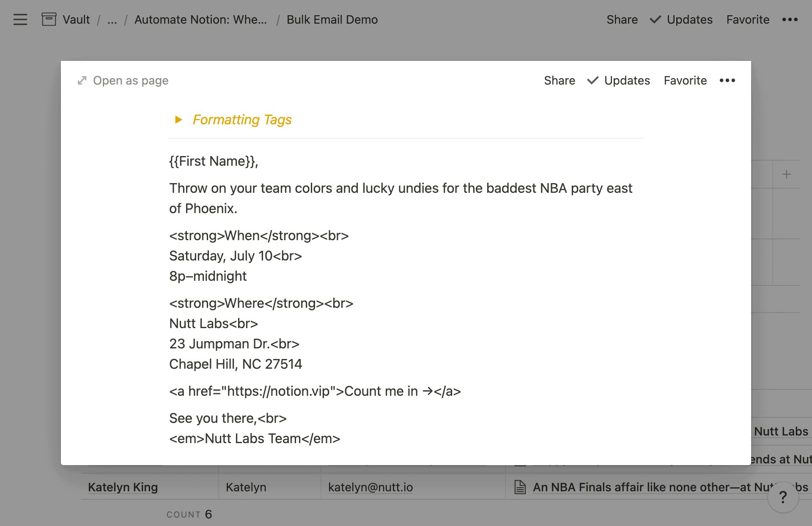812x526 pixels.
Task: Click Share inside the page modal
Action: [560, 80]
